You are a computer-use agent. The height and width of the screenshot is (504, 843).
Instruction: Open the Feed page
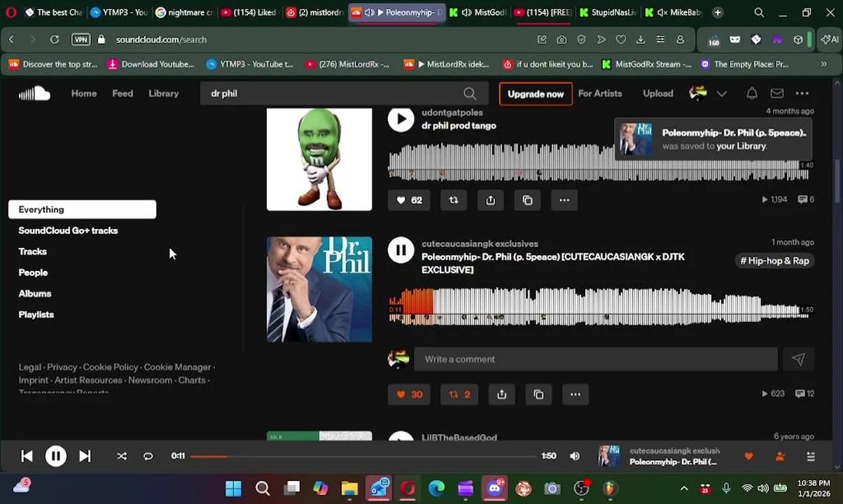coord(123,93)
